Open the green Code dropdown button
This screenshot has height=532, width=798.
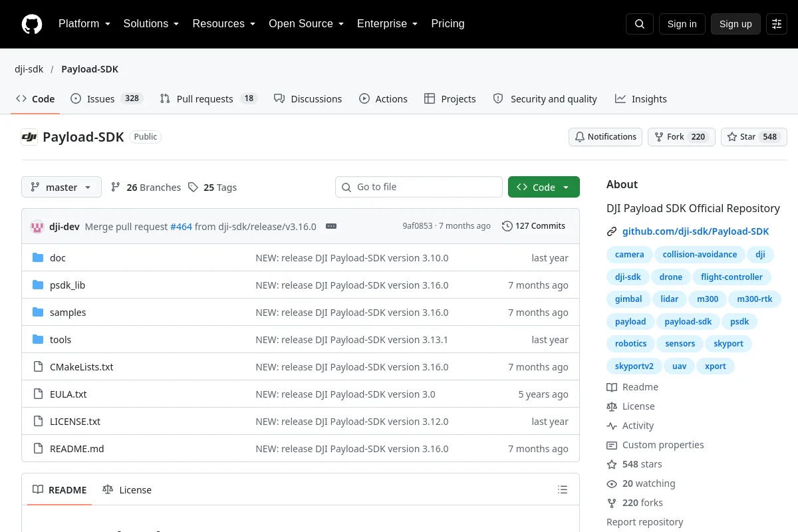pos(544,187)
